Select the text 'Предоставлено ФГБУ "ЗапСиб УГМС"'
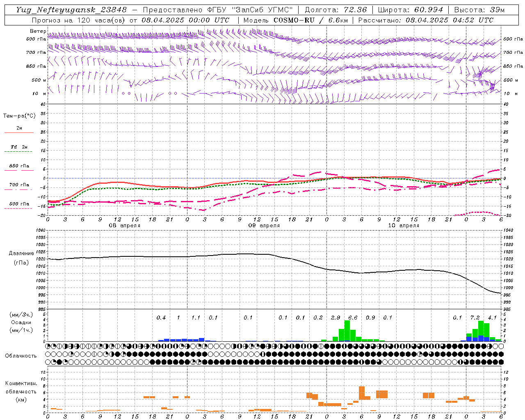 [218, 10]
